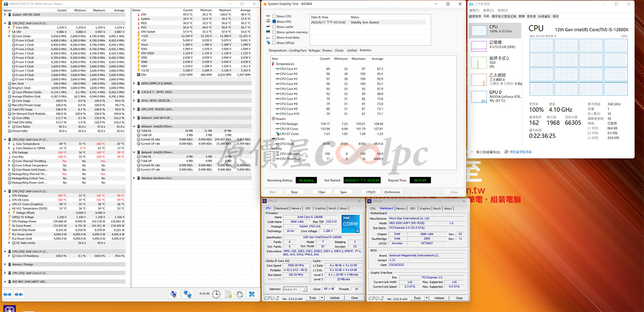Expand Core Temperatures row in HWiNFO
This screenshot has width=644, height=312.
(x=9, y=144)
